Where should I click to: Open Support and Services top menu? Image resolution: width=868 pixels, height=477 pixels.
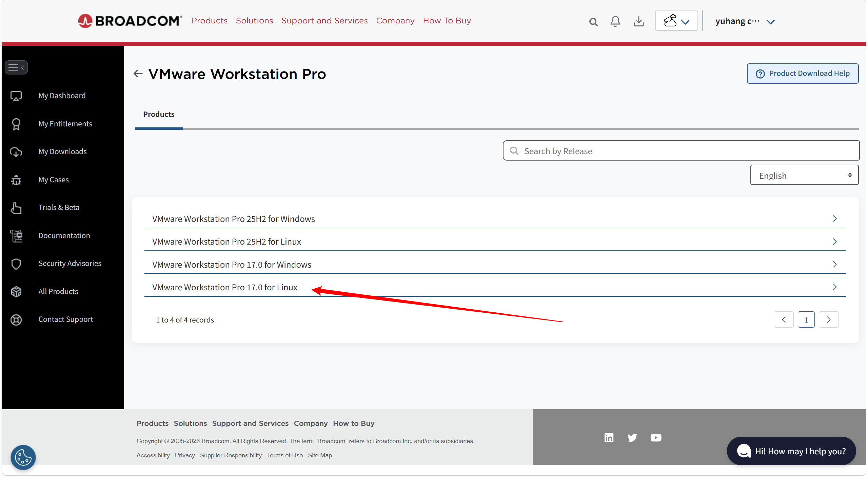pyautogui.click(x=324, y=21)
